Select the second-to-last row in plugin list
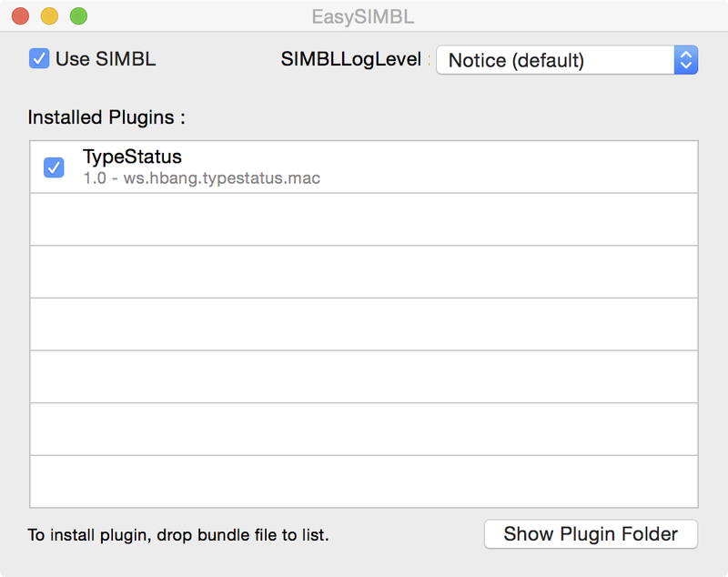 [364, 430]
